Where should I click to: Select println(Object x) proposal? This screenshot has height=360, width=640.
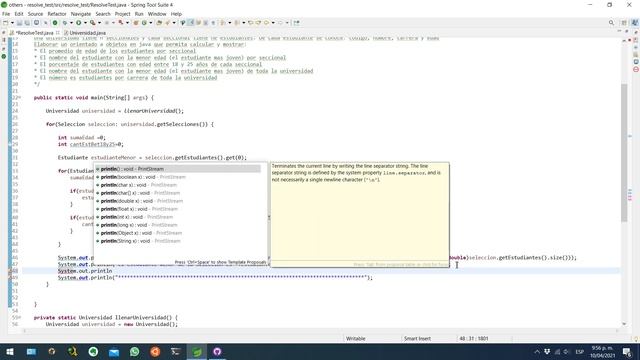coord(178,233)
